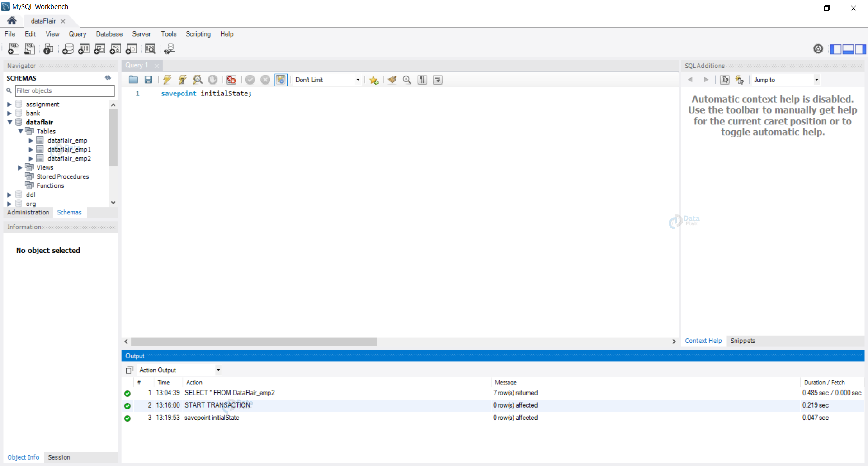The width and height of the screenshot is (868, 466).
Task: Toggle display of invisible characters
Action: click(422, 80)
